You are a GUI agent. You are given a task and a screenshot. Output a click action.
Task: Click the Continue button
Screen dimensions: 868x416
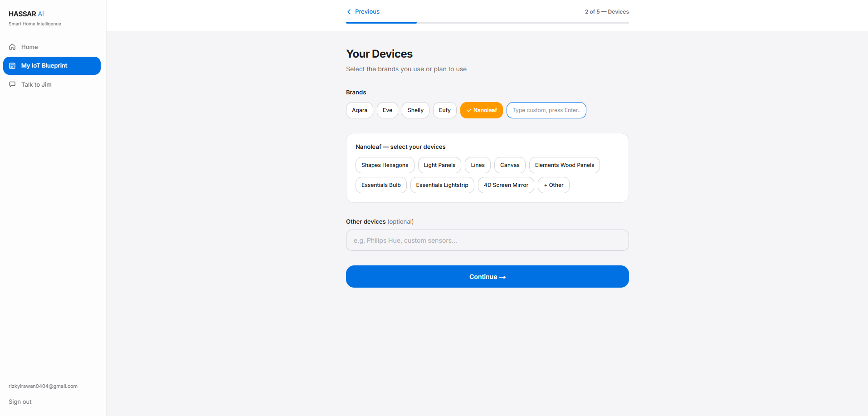(488, 277)
